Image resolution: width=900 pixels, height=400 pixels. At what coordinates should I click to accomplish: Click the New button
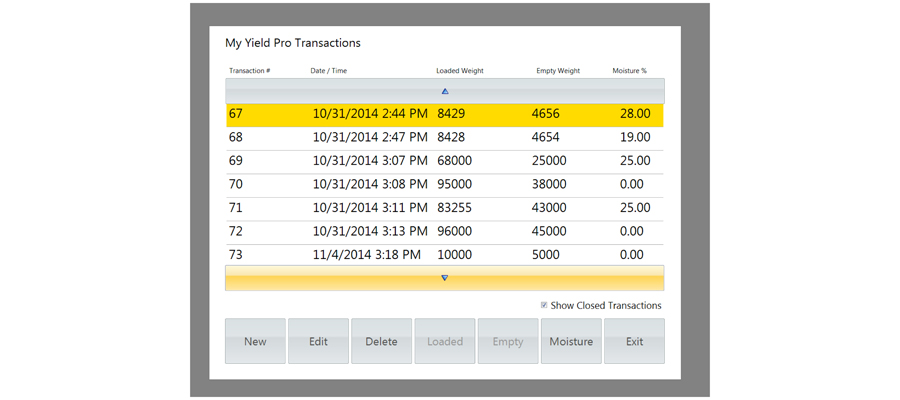[255, 341]
